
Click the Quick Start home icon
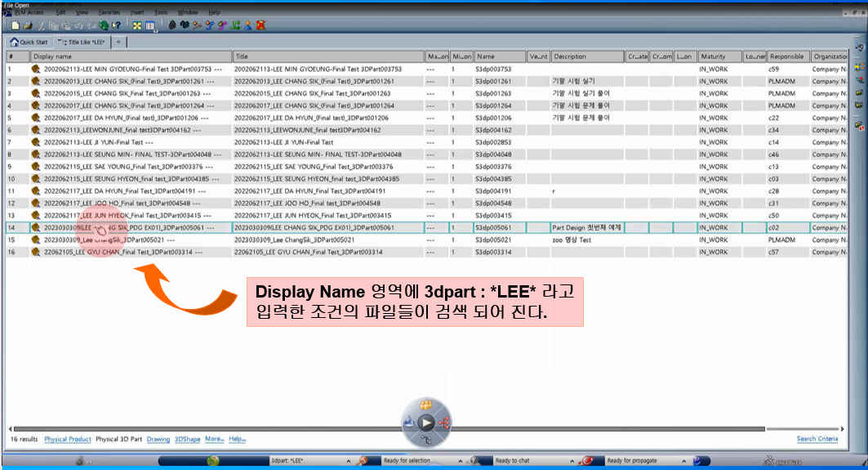[14, 42]
